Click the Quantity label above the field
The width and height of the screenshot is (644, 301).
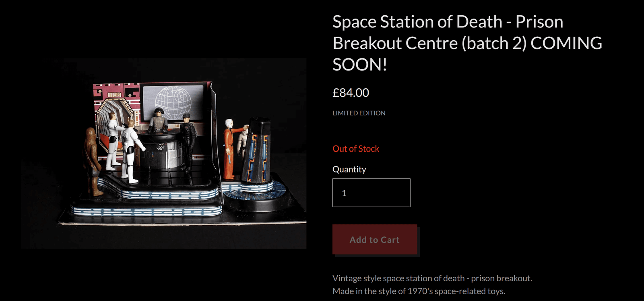(x=349, y=169)
